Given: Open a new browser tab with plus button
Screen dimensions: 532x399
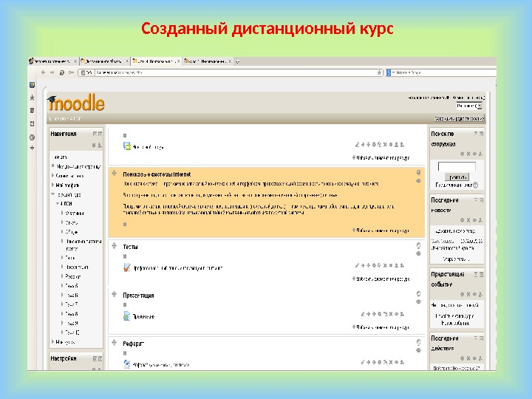Looking at the screenshot, I should click(x=237, y=61).
